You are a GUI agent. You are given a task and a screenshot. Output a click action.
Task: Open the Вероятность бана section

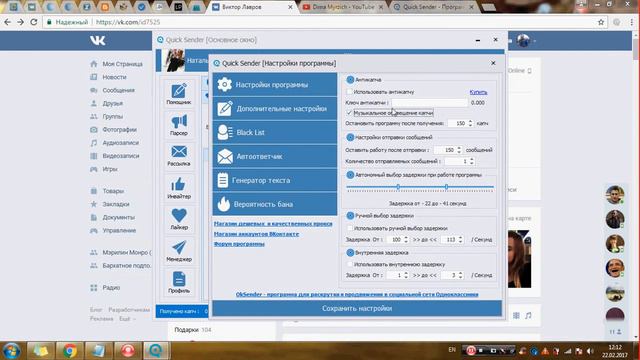[275, 204]
